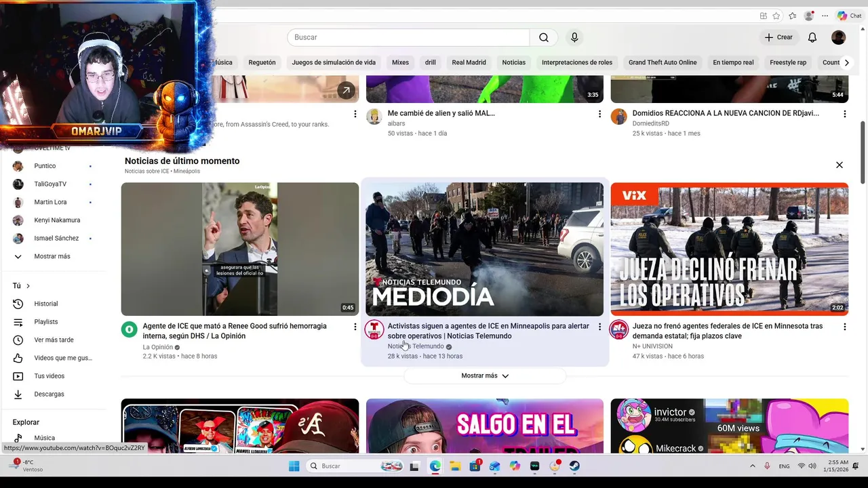868x488 pixels.
Task: Open Windows Start menu
Action: [294, 466]
